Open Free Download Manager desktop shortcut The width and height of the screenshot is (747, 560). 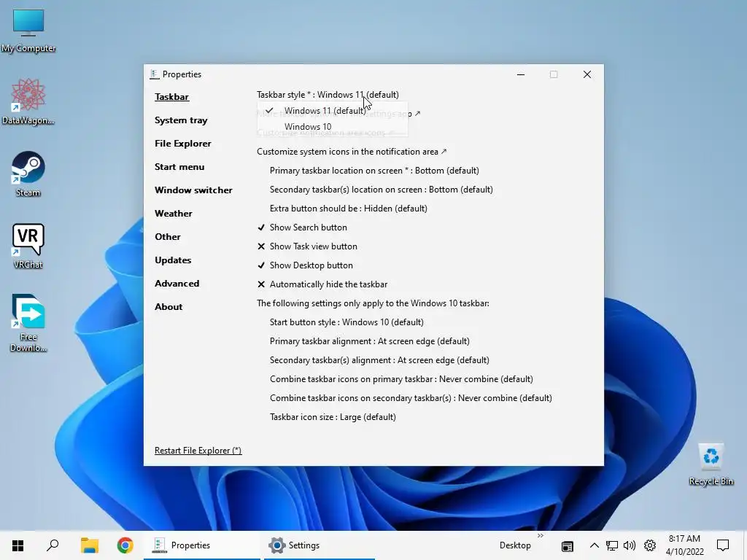[x=28, y=323]
